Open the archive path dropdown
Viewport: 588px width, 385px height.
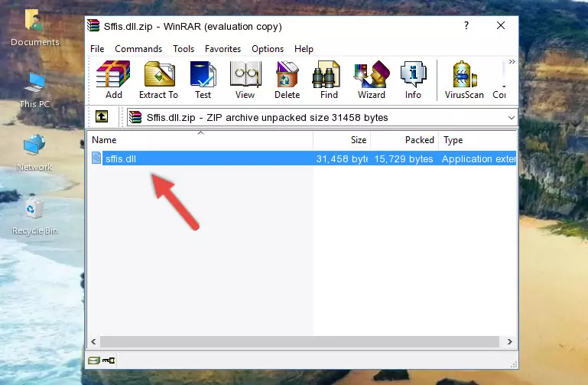tap(511, 118)
